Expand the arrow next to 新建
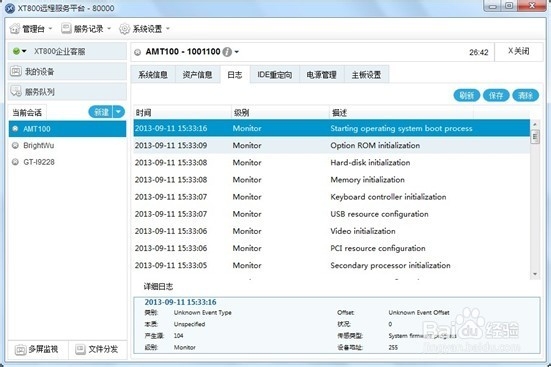This screenshot has height=367, width=551. [x=119, y=112]
